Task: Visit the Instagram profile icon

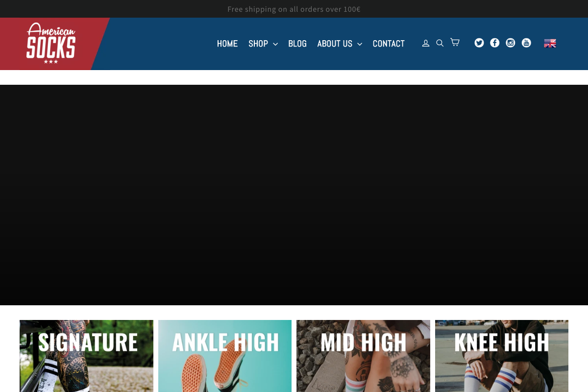Action: pyautogui.click(x=511, y=43)
